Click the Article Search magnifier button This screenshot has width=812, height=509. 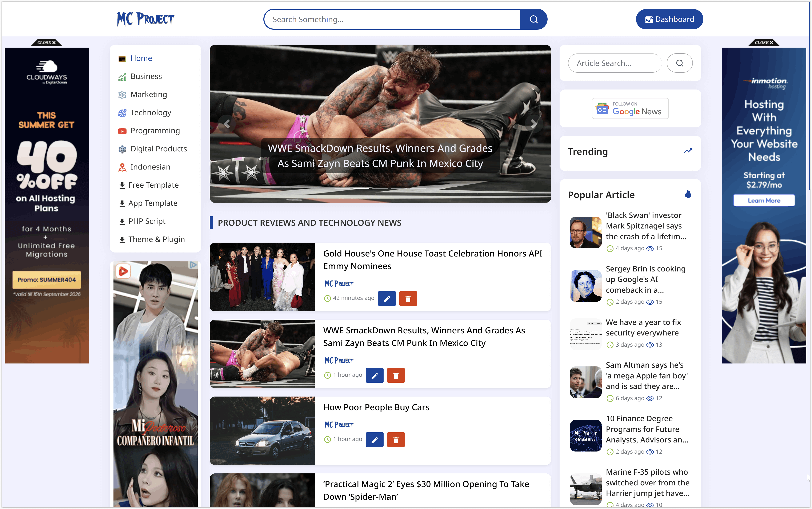click(x=679, y=63)
